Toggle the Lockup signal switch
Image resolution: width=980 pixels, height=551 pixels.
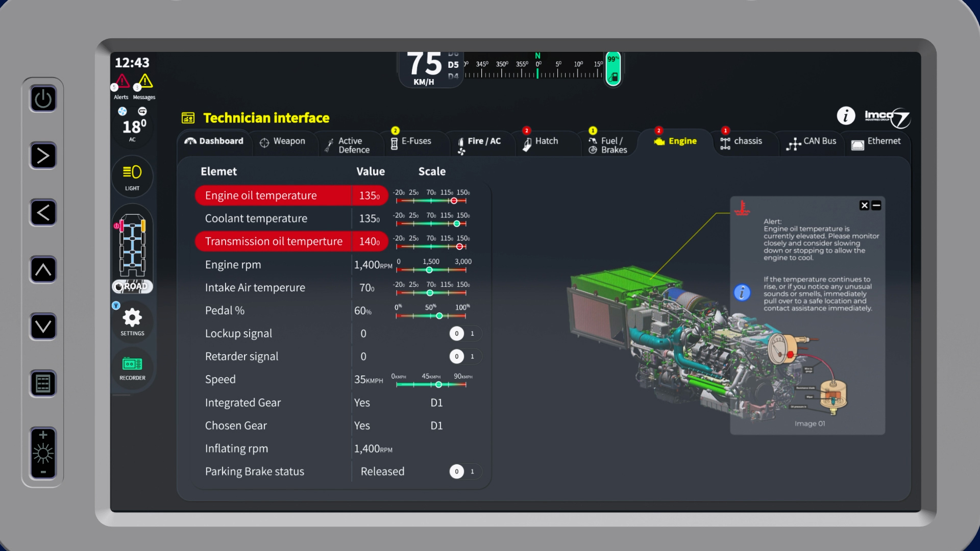464,334
